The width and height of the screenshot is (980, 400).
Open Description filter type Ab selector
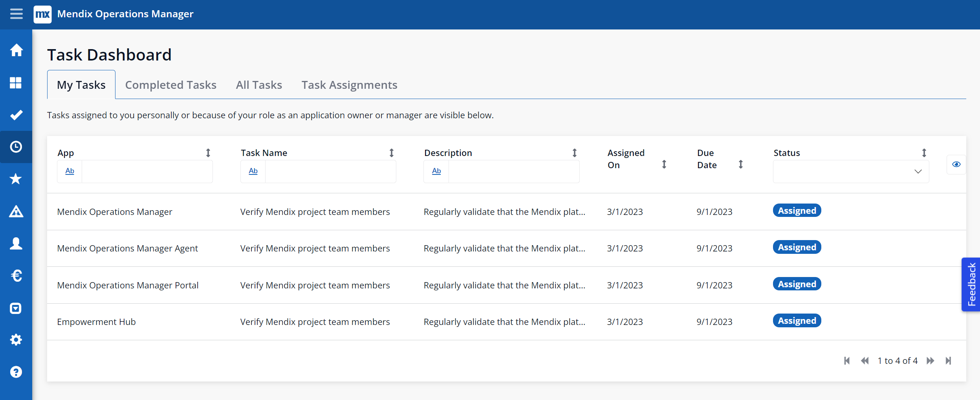[436, 171]
